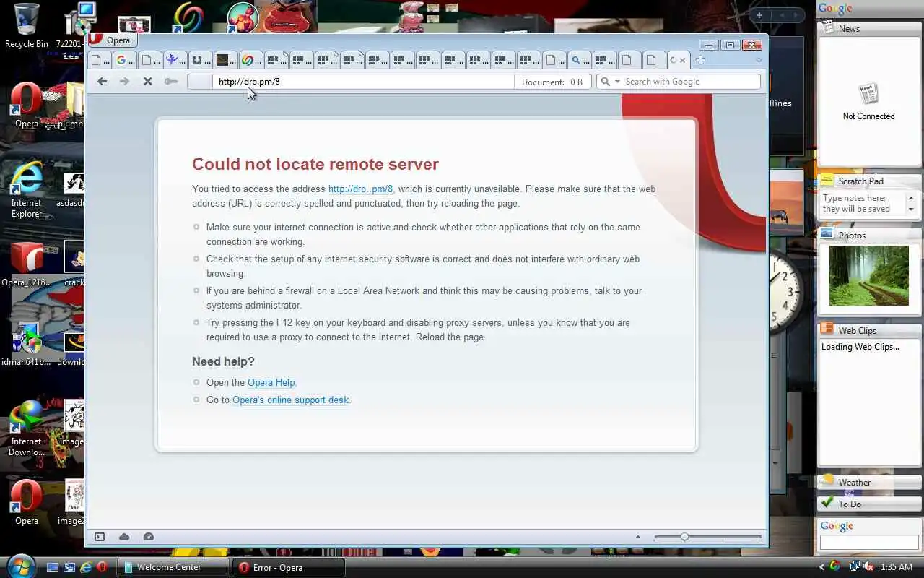Select the image2 desktop file

click(x=72, y=502)
